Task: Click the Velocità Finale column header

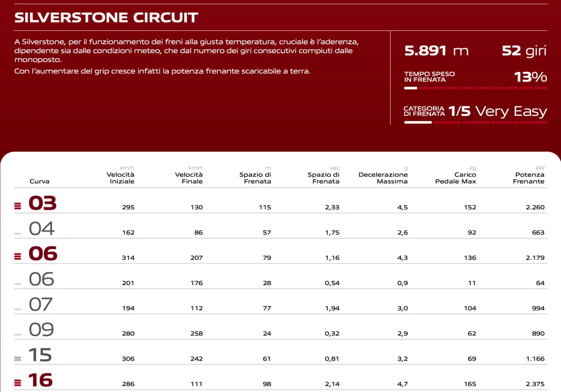Action: [x=189, y=178]
